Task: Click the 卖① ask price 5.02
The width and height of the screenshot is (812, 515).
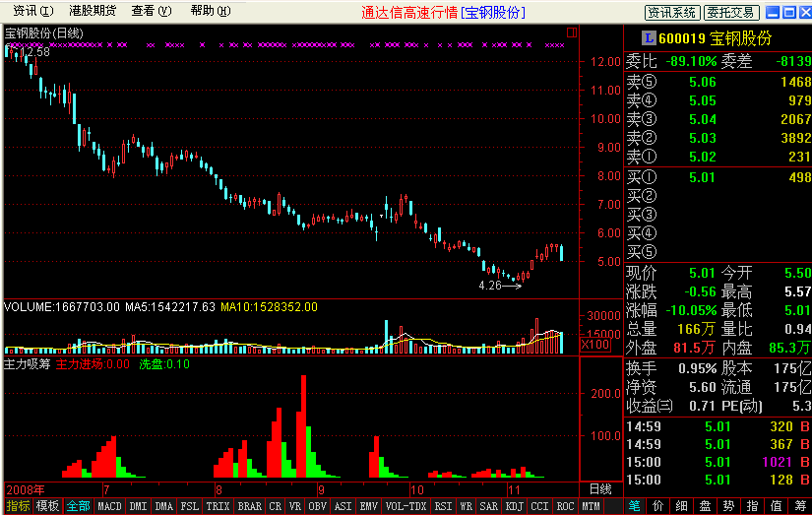Action: click(702, 157)
